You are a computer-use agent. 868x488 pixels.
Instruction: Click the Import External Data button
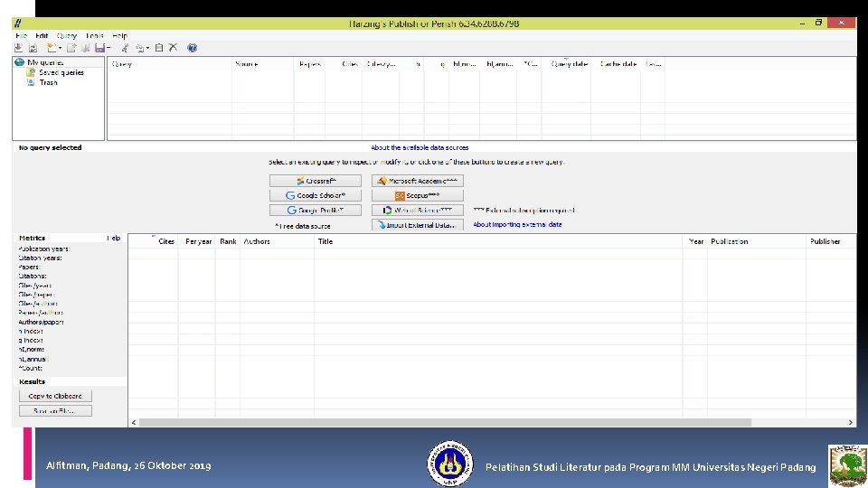click(x=418, y=225)
